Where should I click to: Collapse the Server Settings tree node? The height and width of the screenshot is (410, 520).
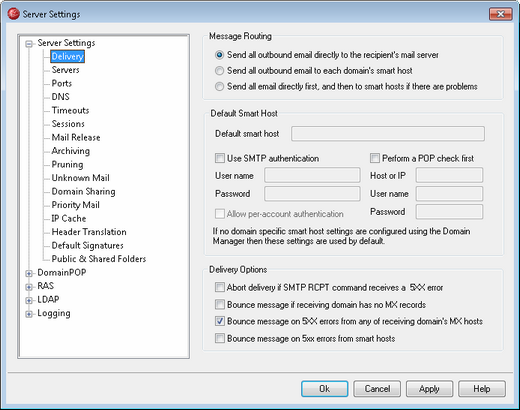point(29,44)
